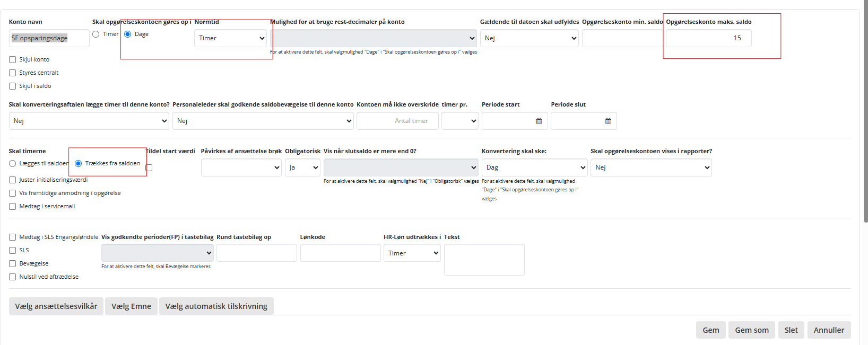Tick the Styres centralt checkbox

click(13, 73)
